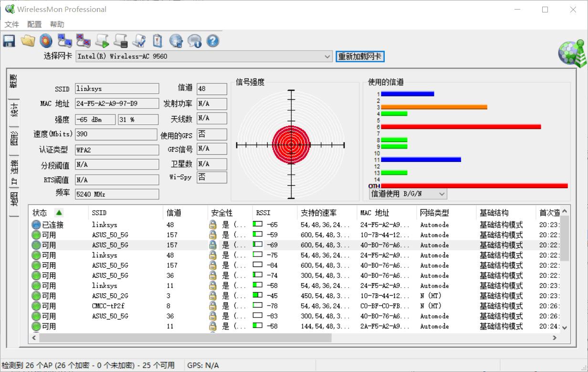Click the Save toolbar icon
Screen dimensions: 588x372
[x=9, y=41]
